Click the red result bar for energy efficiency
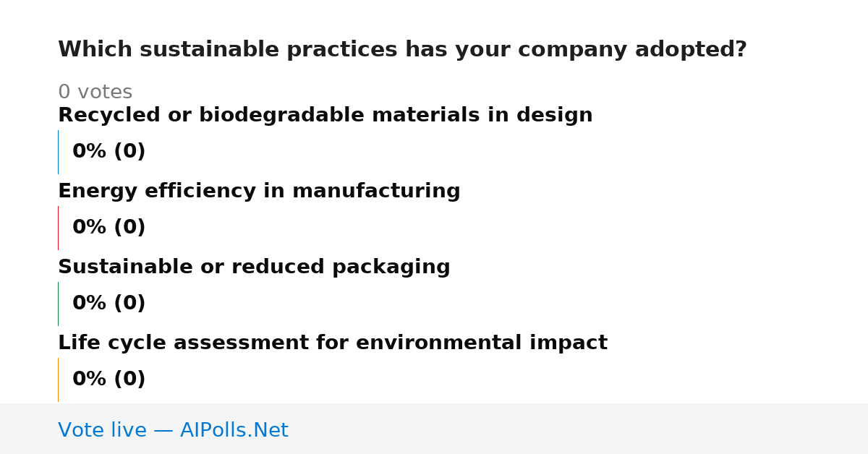868x454 pixels. pyautogui.click(x=58, y=228)
